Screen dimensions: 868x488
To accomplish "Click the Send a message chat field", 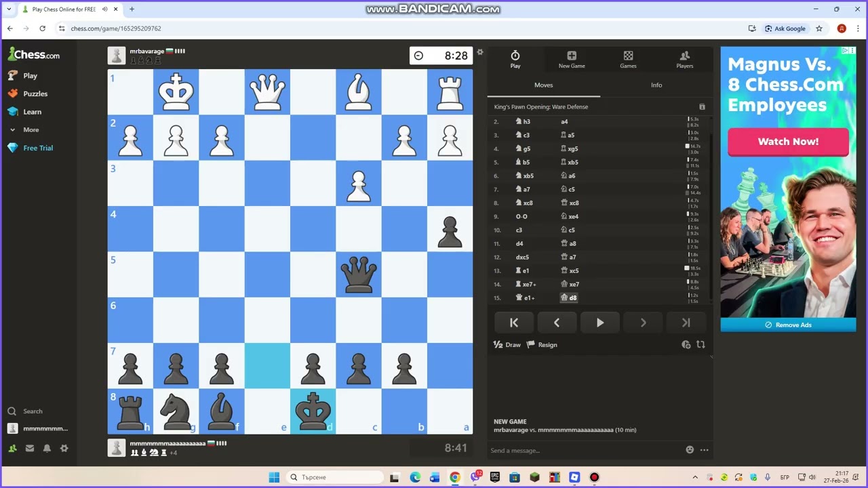I will [586, 451].
